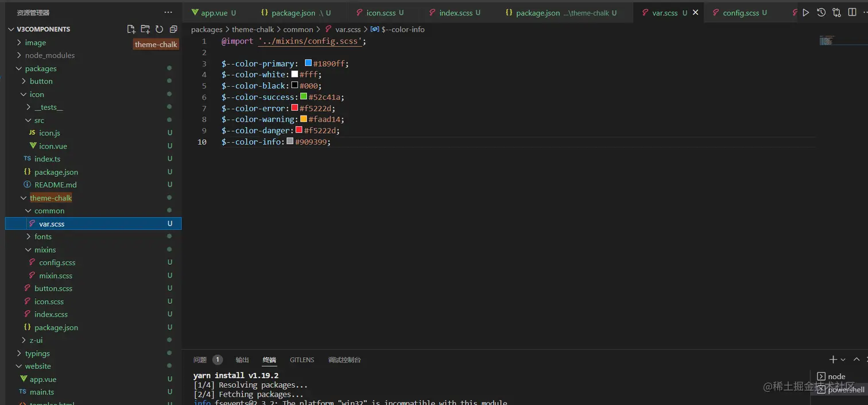Open the new terminal profile dropdown arrow
This screenshot has height=405, width=868.
coord(843,360)
